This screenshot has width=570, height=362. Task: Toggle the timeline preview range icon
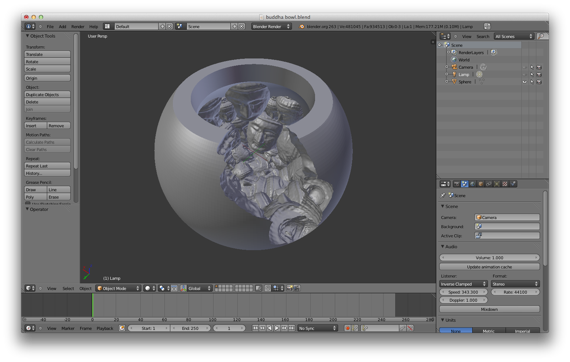click(122, 328)
